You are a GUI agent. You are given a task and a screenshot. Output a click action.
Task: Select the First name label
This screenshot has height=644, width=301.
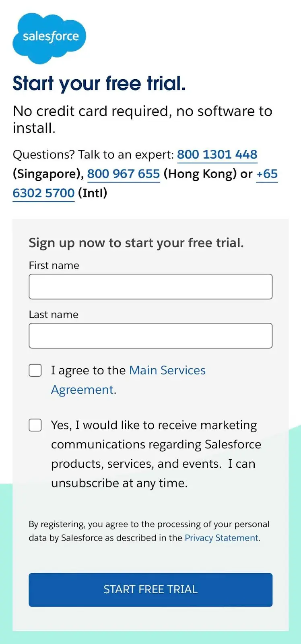pyautogui.click(x=54, y=265)
